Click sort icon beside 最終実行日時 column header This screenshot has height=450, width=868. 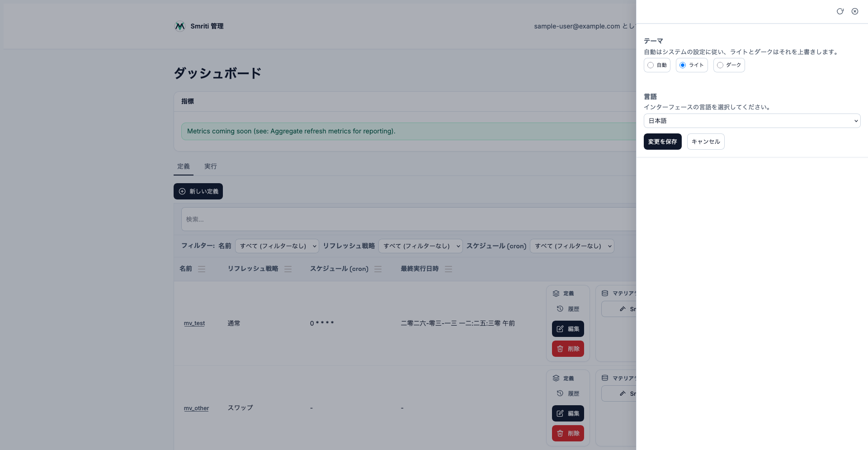[448, 269]
